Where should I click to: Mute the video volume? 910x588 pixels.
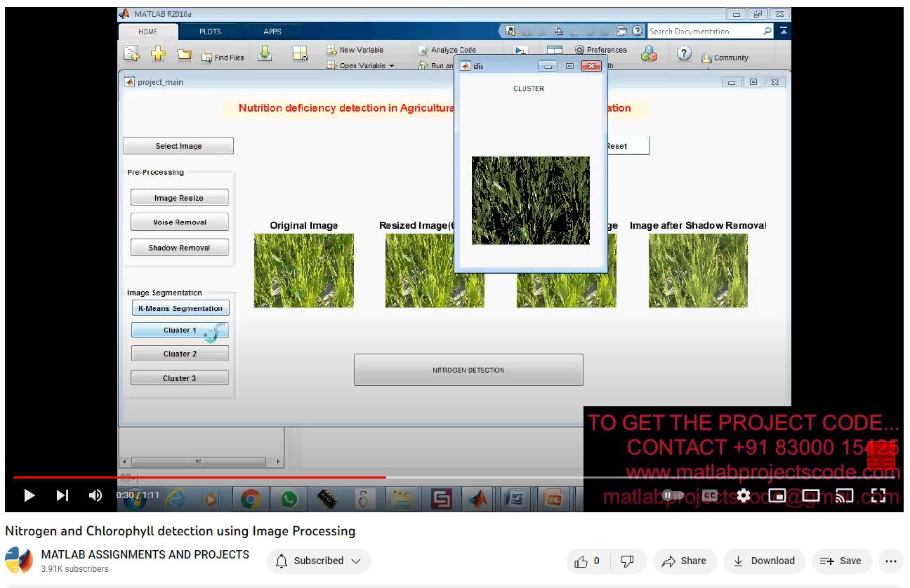click(x=95, y=495)
